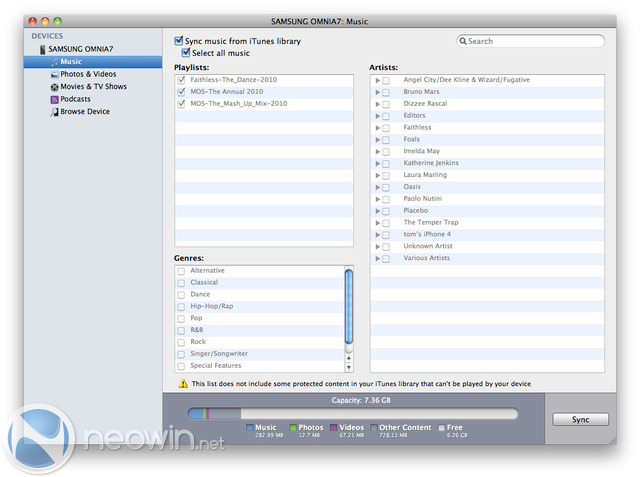This screenshot has height=477, width=640.
Task: Click inside the Search field
Action: (531, 41)
